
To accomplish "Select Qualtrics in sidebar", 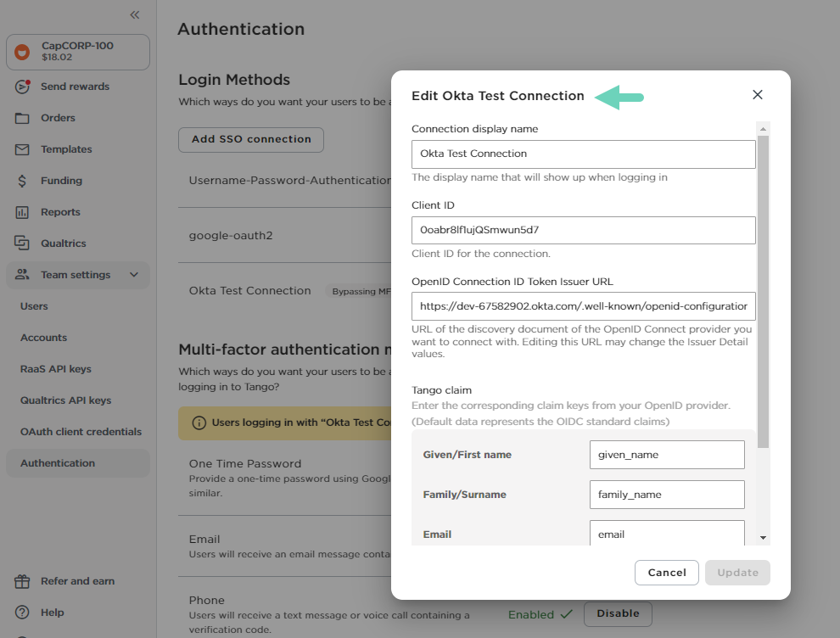I will point(64,243).
